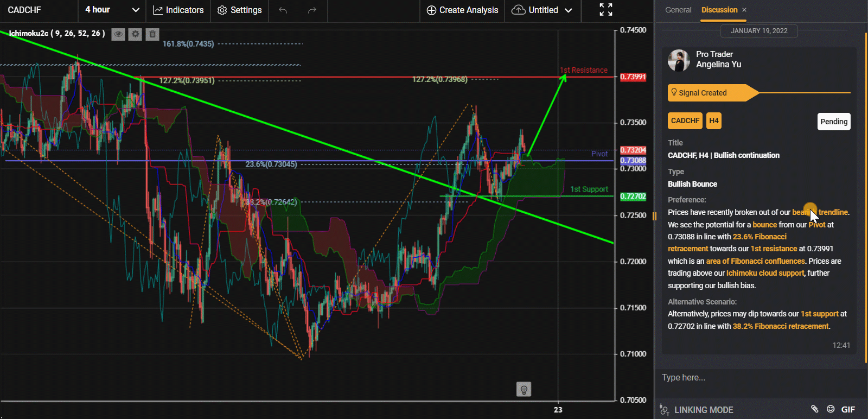868x419 pixels.
Task: Click the 1st Resistance chart label
Action: 584,70
